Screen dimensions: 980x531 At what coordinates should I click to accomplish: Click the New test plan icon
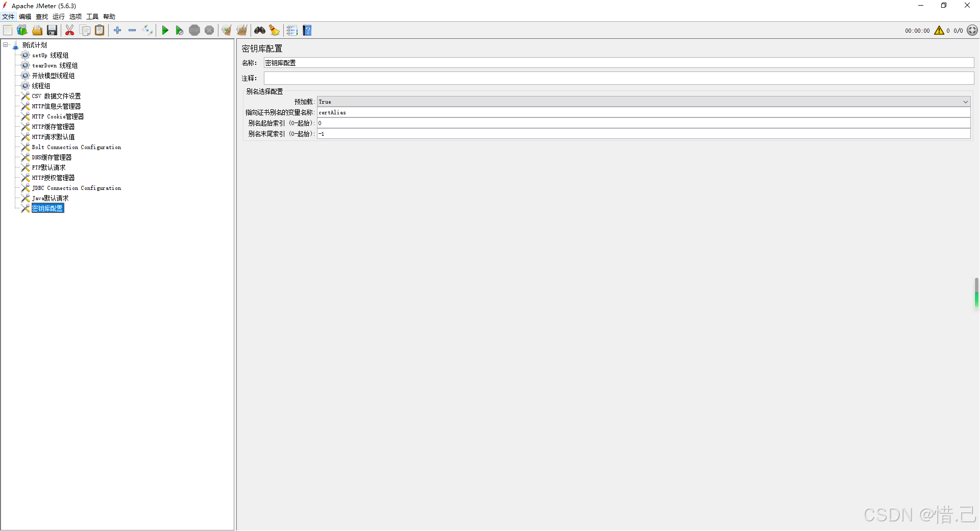click(8, 31)
